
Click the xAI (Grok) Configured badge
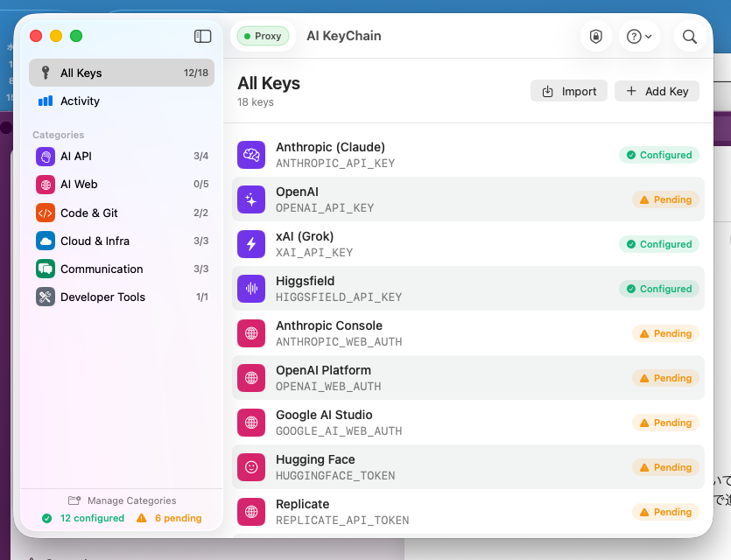pos(658,244)
